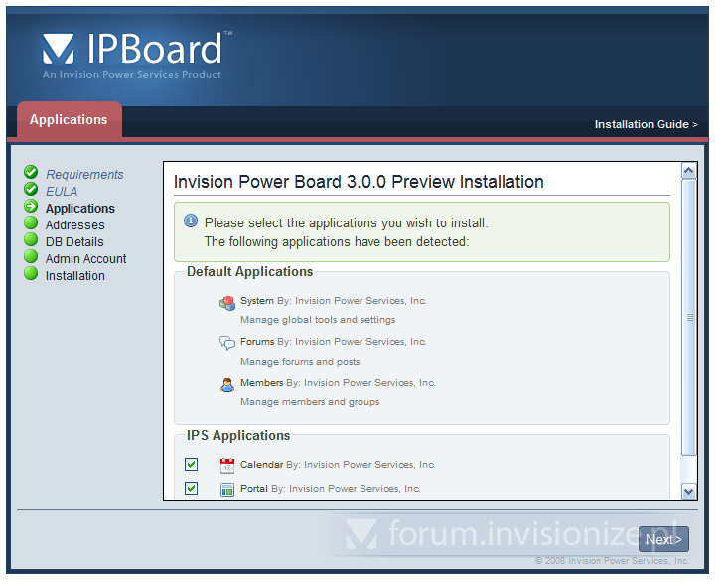Select the Applications tab
722x588 pixels.
[x=69, y=120]
